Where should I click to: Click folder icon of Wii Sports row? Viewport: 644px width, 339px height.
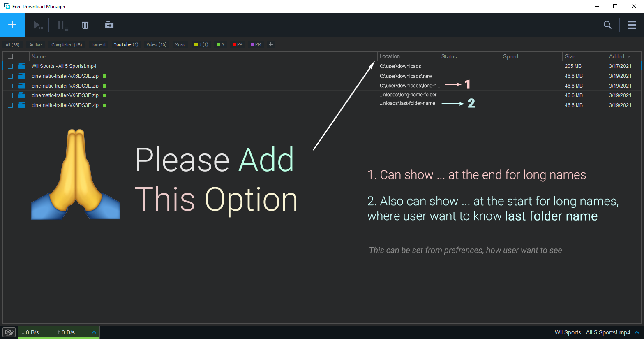pos(22,66)
